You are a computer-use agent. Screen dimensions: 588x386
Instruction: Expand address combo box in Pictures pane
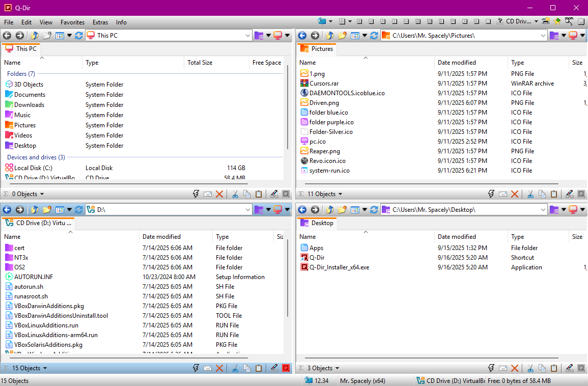[x=543, y=36]
